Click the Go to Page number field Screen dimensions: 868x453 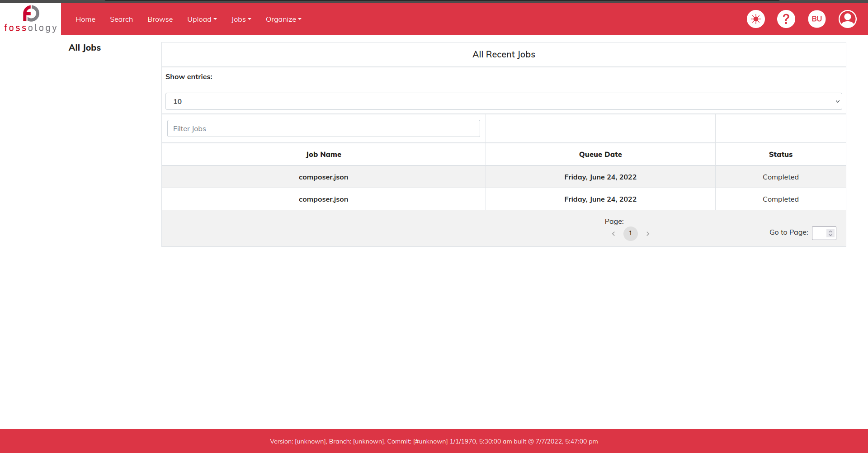pos(824,233)
